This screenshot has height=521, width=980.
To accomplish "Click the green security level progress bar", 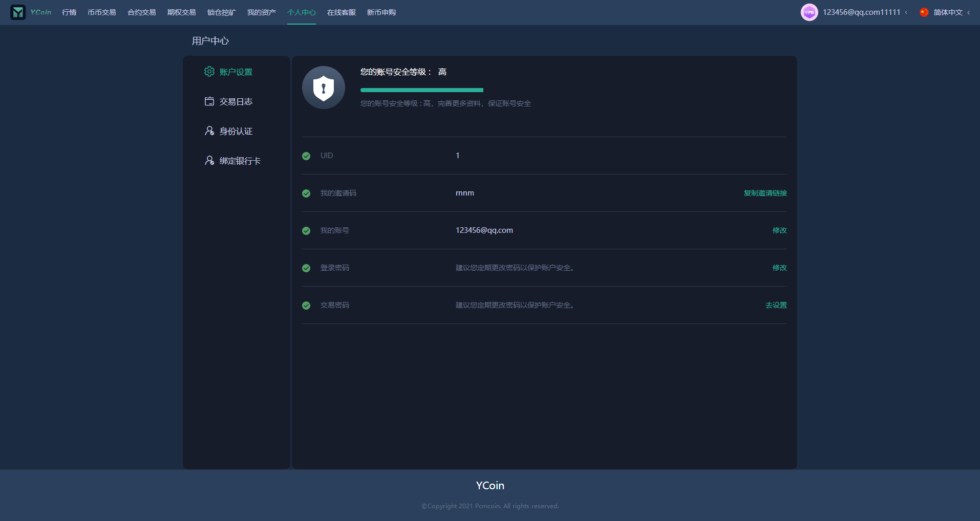I will click(x=421, y=90).
